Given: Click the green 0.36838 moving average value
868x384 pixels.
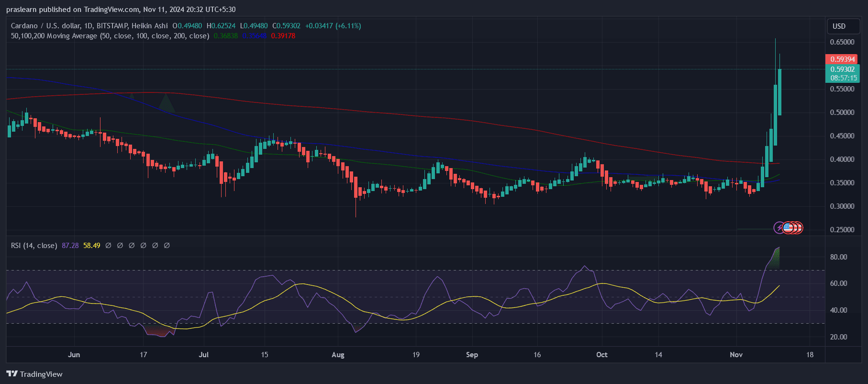Looking at the screenshot, I should (226, 36).
